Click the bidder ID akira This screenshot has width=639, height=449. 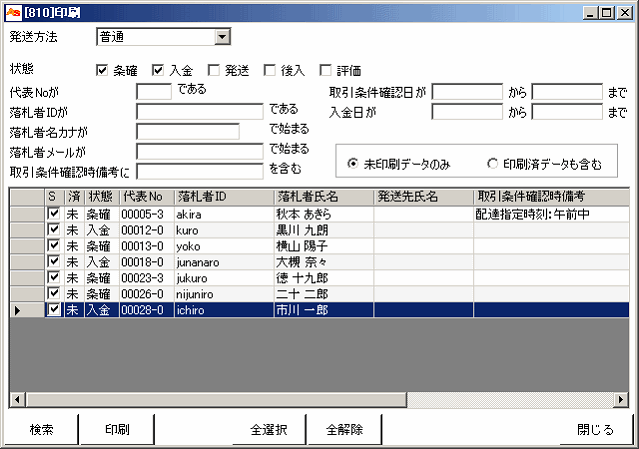point(189,214)
